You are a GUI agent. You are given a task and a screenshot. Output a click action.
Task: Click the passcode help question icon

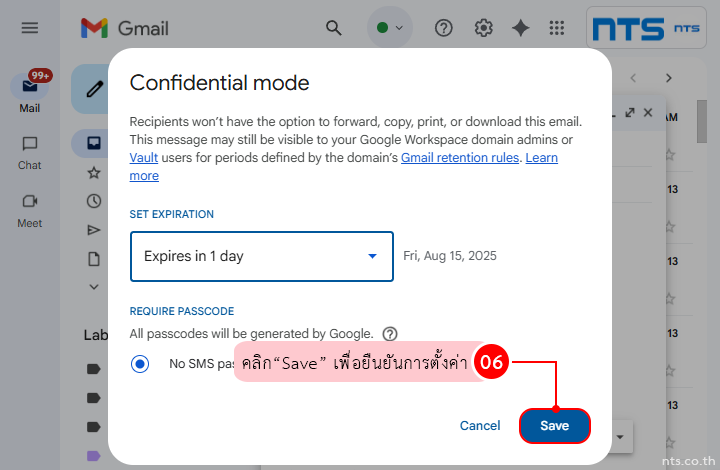(x=390, y=334)
